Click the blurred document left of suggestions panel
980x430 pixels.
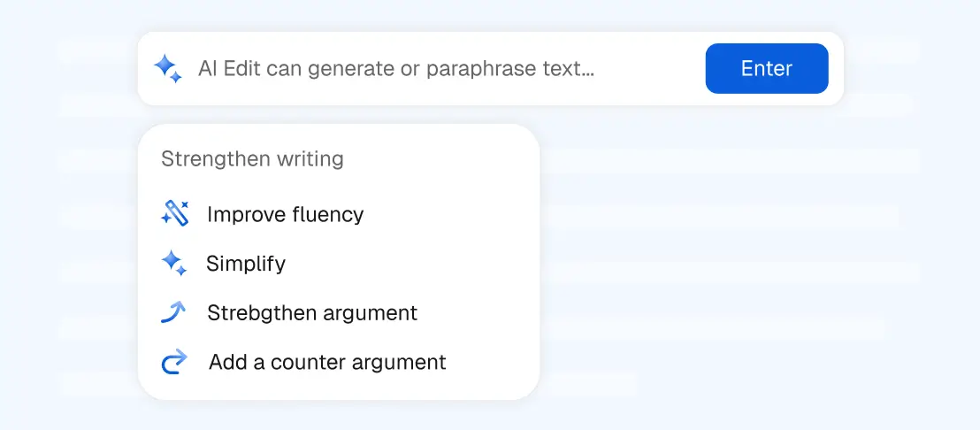pyautogui.click(x=88, y=265)
